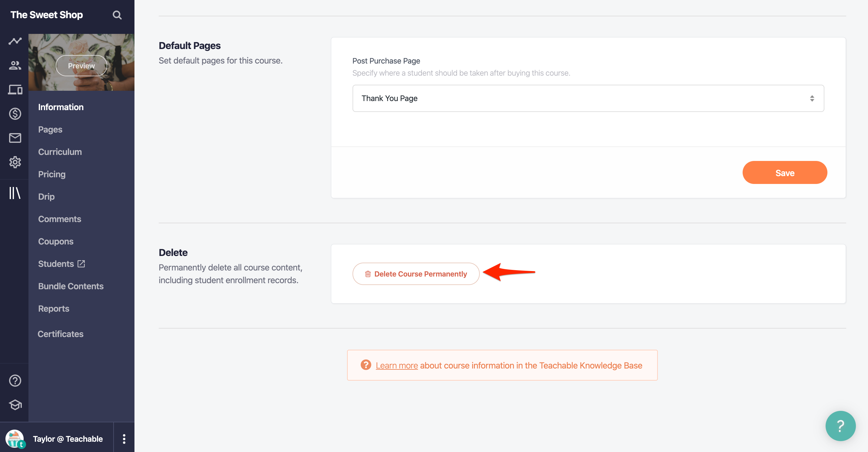Go to Certificates in course menu

point(61,334)
